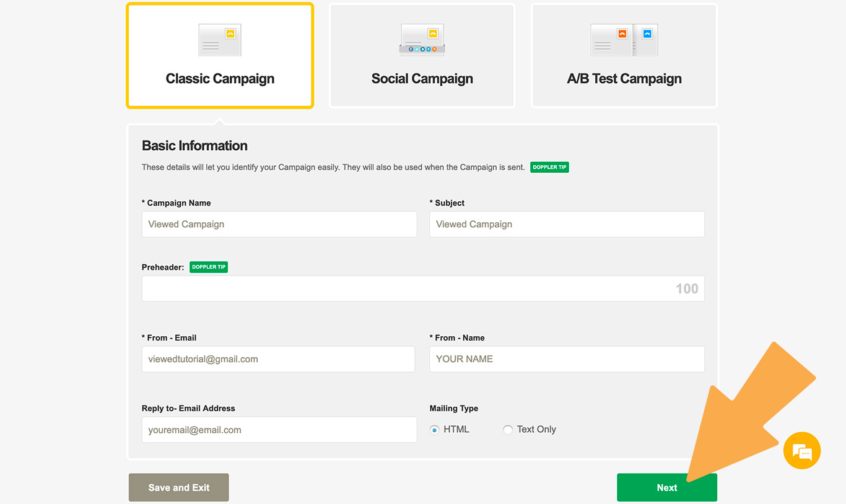Focus the Campaign Name input field

279,224
